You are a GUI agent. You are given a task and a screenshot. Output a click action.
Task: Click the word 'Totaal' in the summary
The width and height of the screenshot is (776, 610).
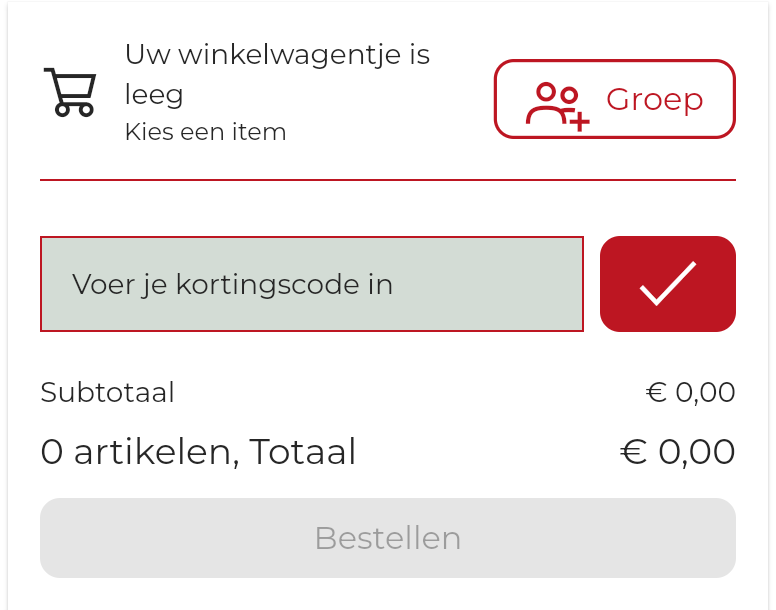[x=303, y=452]
